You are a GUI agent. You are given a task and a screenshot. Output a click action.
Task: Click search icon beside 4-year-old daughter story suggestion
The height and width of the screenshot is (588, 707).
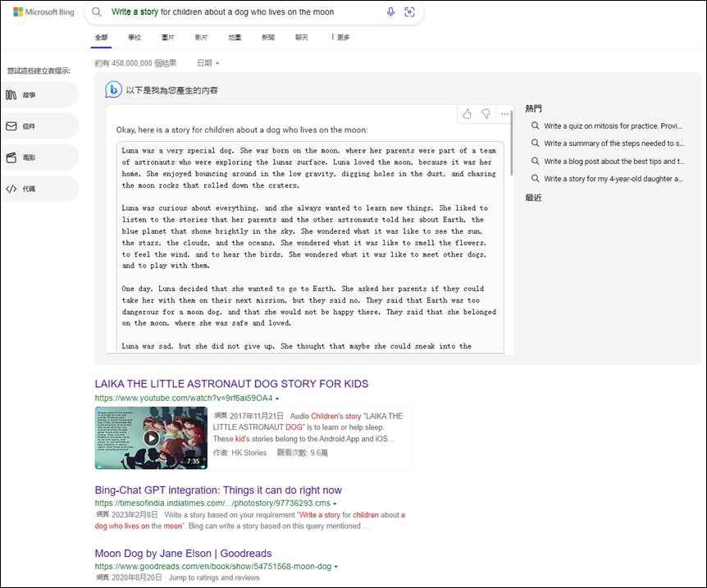[x=535, y=179]
